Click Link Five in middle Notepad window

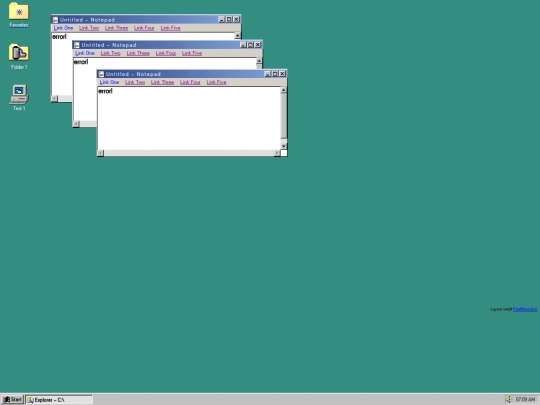click(192, 53)
